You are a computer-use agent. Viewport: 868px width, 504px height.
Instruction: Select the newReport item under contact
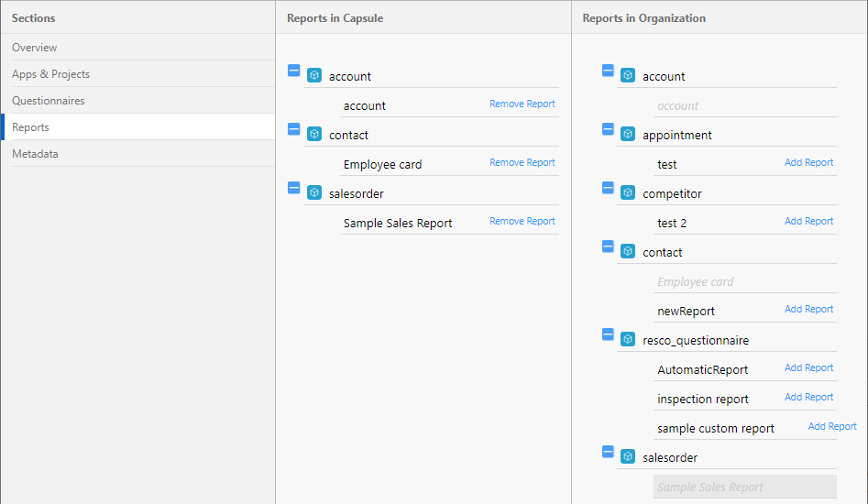pyautogui.click(x=686, y=312)
